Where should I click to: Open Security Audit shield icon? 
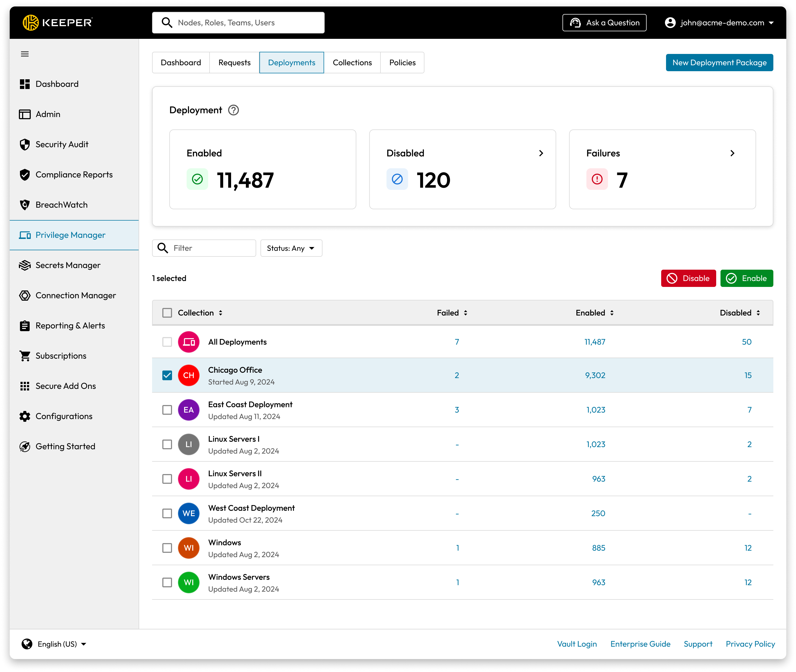point(25,144)
